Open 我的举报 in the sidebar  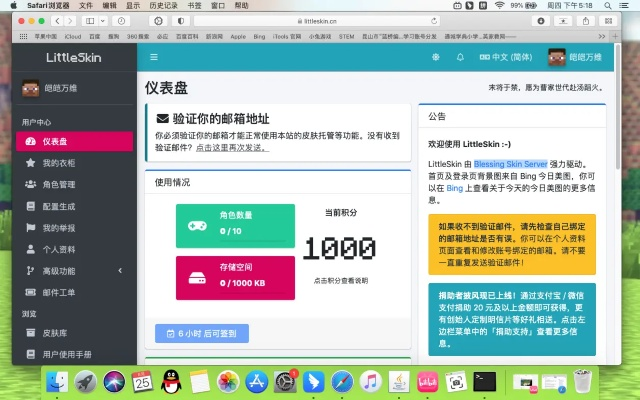[x=74, y=228]
